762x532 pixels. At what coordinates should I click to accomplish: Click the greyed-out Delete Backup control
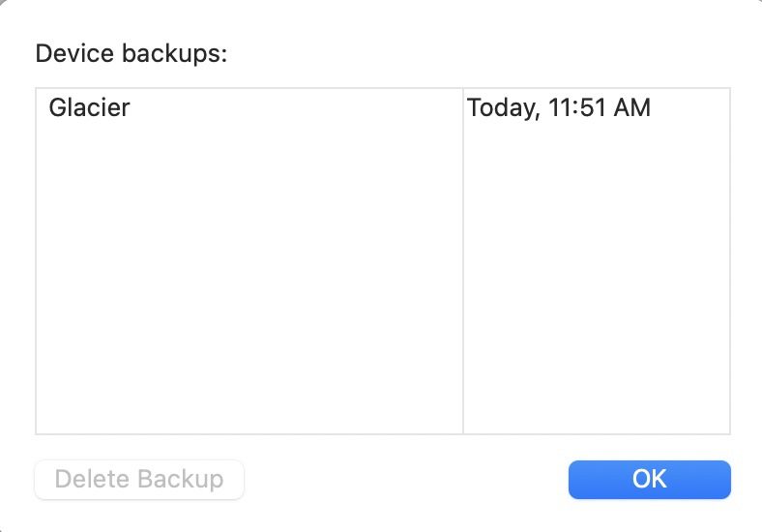(x=139, y=479)
